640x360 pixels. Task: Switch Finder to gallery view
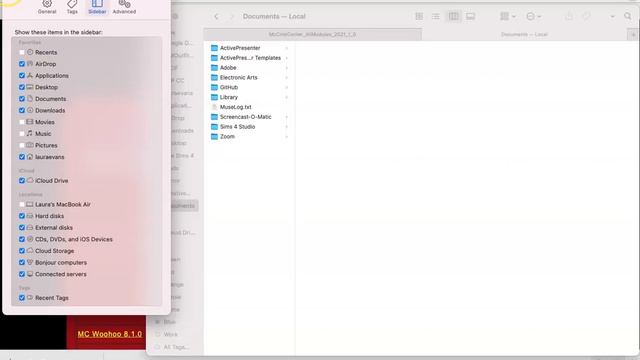click(x=471, y=16)
